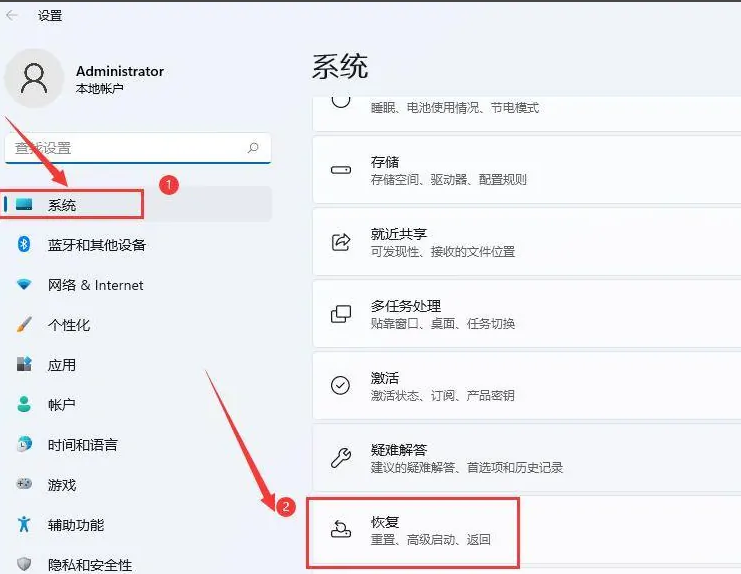Click the recovery reset icon

point(341,529)
